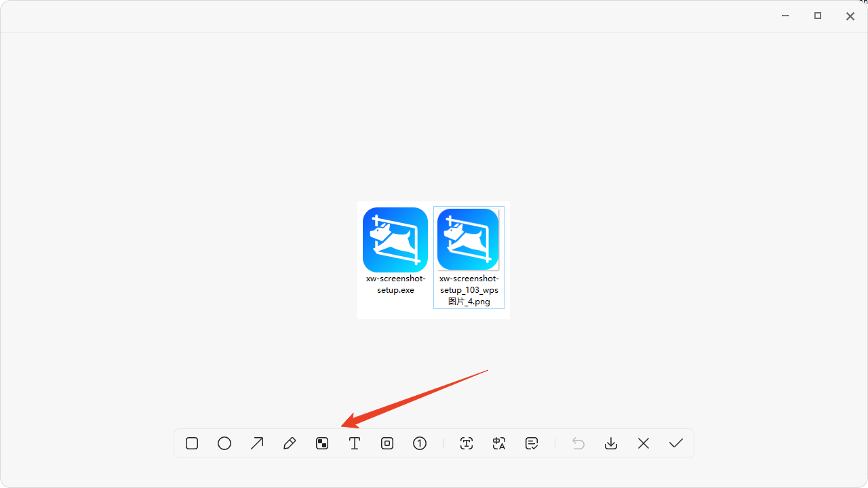Activate the mosaic blur tool
This screenshot has width=868, height=488.
tap(322, 443)
